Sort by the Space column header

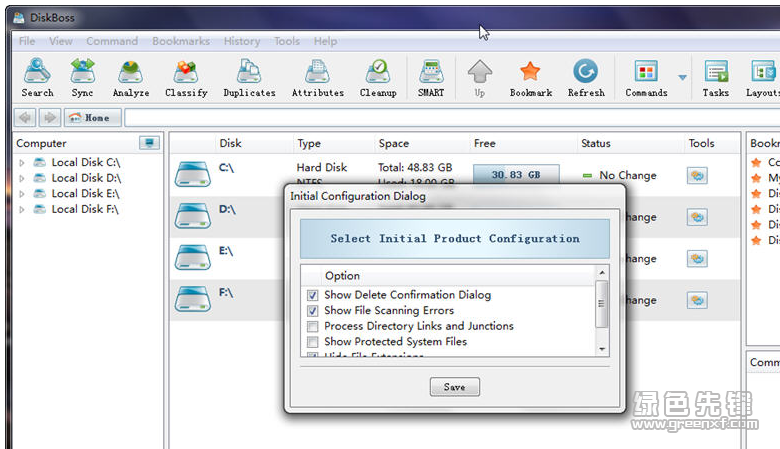(x=393, y=143)
